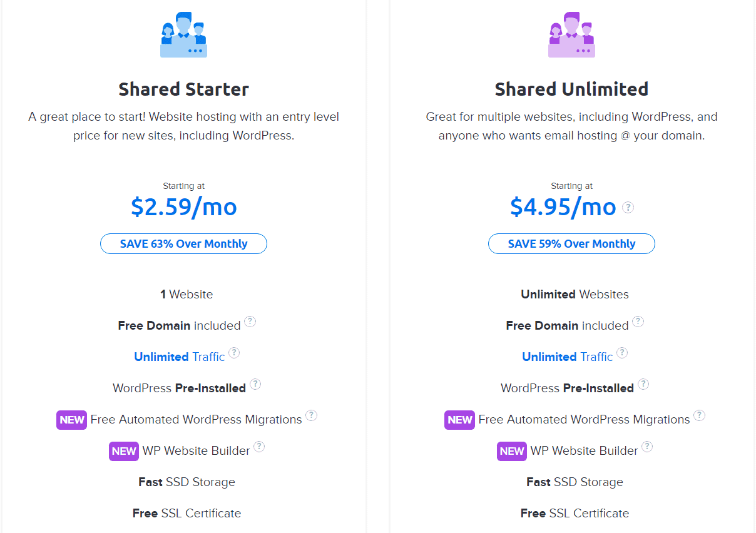Open tooltip beside the $4.95/mo price
This screenshot has width=756, height=533.
coord(627,207)
